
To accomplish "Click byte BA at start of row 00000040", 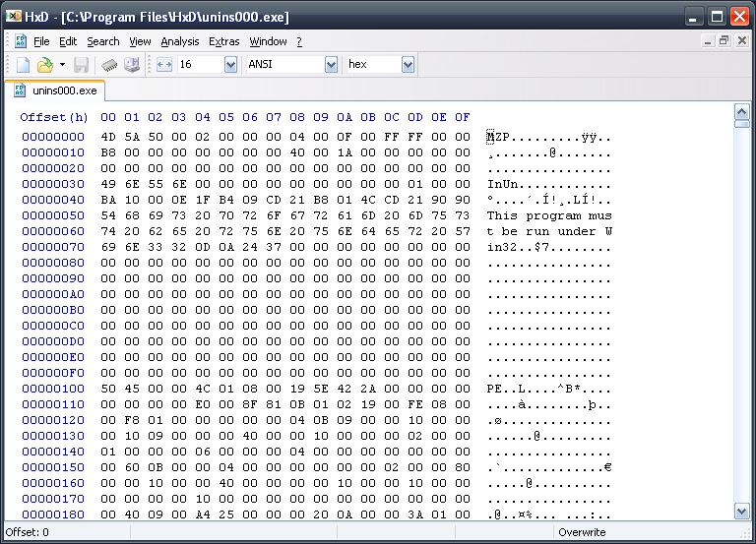I will tap(108, 200).
